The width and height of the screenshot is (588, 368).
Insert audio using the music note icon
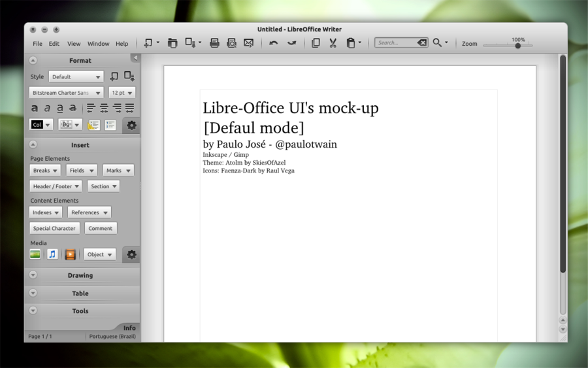point(52,254)
